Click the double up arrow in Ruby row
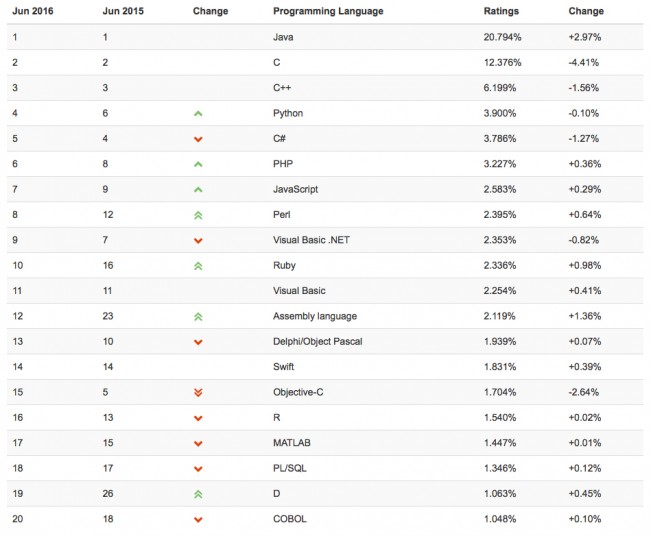651x536 pixels. (198, 266)
